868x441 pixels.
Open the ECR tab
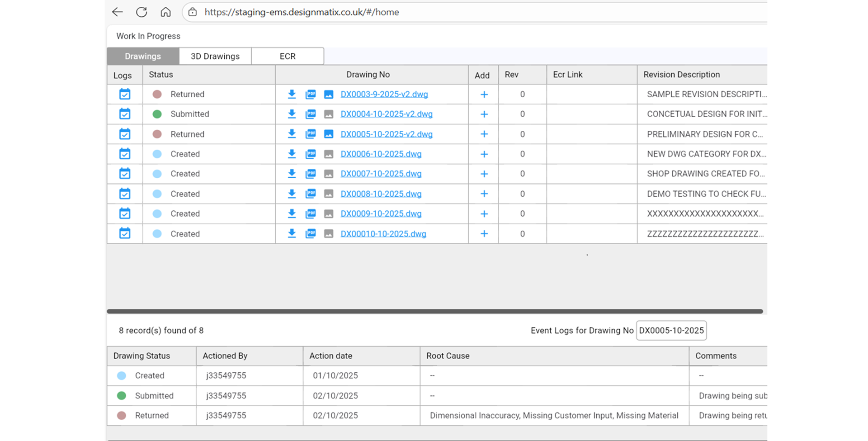288,56
